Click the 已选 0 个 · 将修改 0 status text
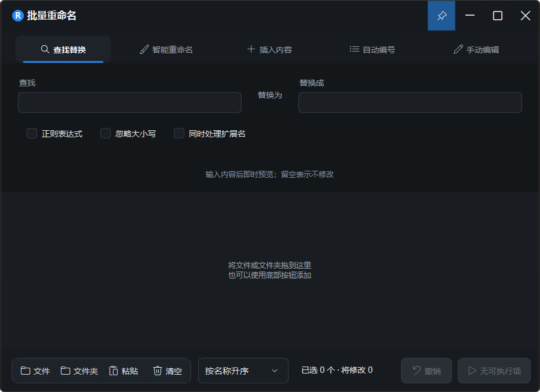The image size is (540, 392). coord(337,370)
